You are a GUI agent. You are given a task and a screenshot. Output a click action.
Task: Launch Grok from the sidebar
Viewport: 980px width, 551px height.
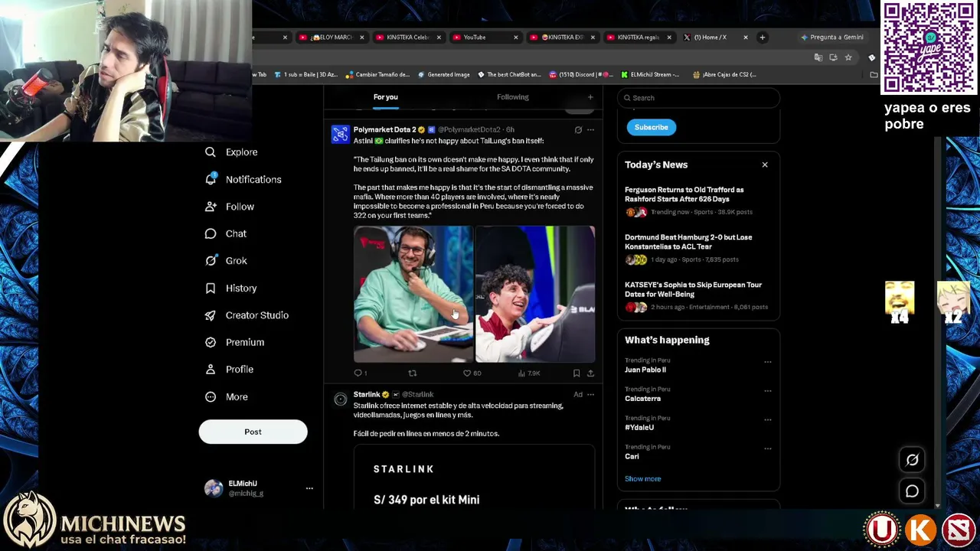point(226,261)
